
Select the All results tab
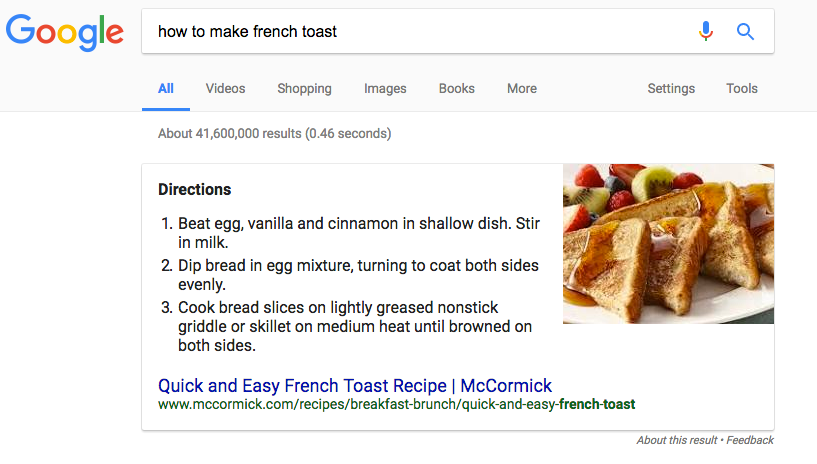(x=166, y=88)
